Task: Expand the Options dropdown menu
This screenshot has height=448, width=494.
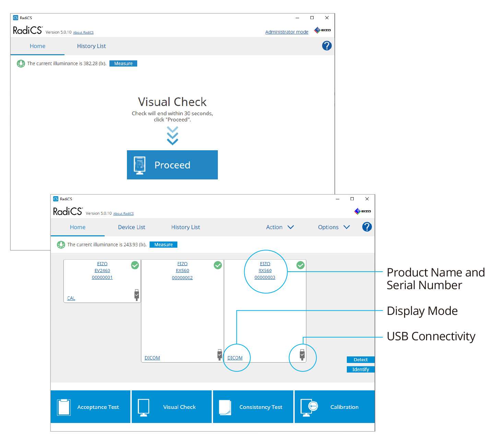Action: point(334,227)
